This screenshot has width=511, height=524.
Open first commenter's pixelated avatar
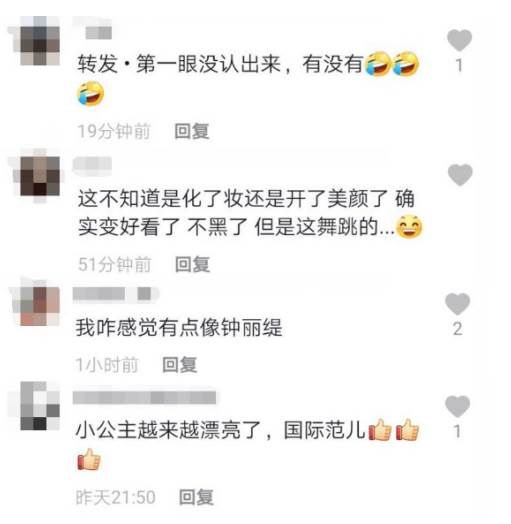tap(37, 40)
